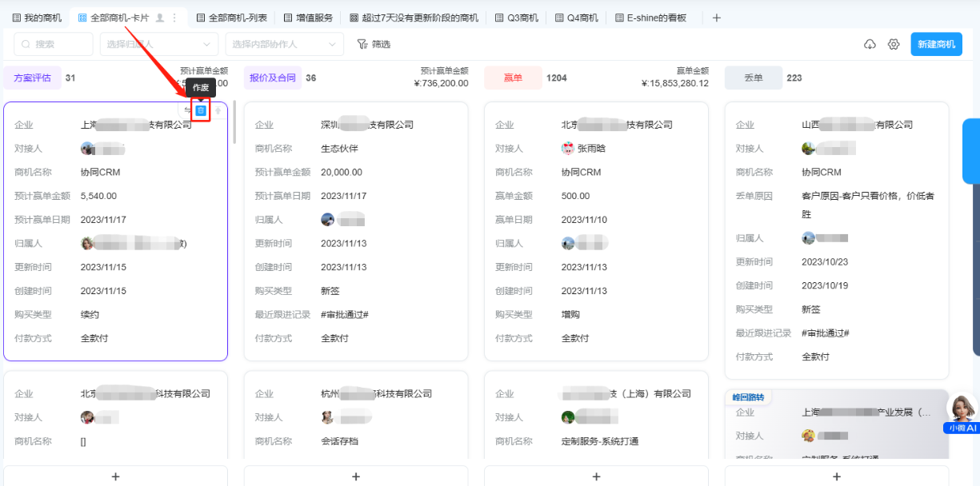Click the filter funnel 筛选 button
This screenshot has width=980, height=486.
(x=374, y=44)
